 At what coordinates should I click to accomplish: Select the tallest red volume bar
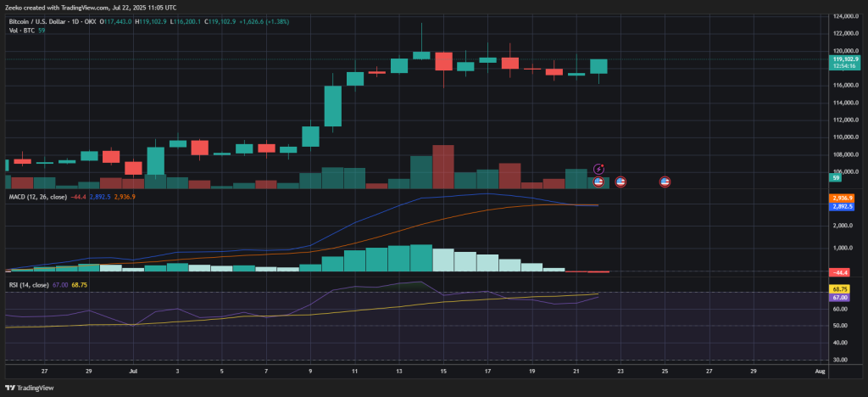tap(442, 166)
